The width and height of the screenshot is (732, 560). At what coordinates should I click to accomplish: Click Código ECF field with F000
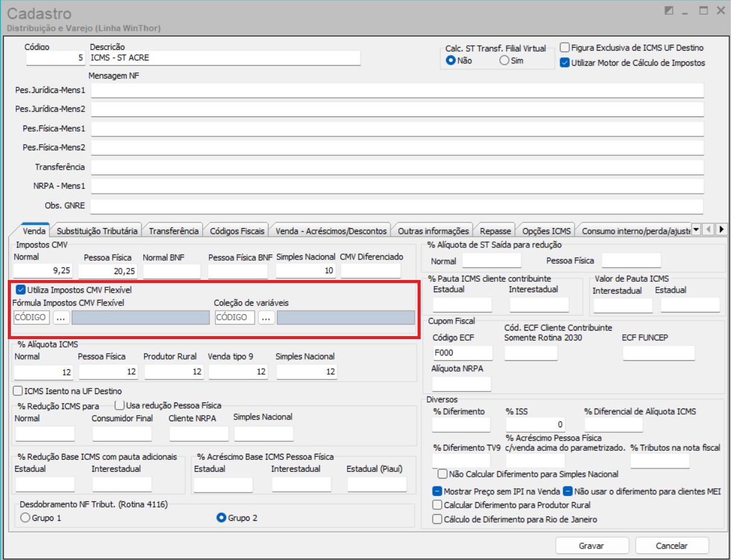[x=462, y=353]
